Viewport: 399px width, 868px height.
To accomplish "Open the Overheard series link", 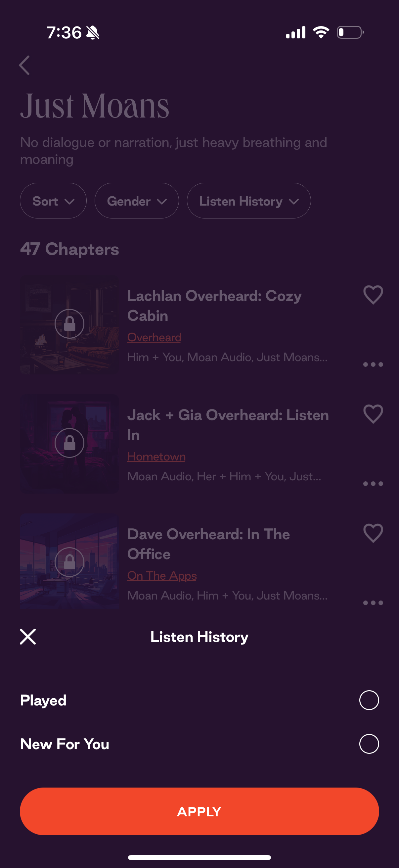I will [154, 337].
